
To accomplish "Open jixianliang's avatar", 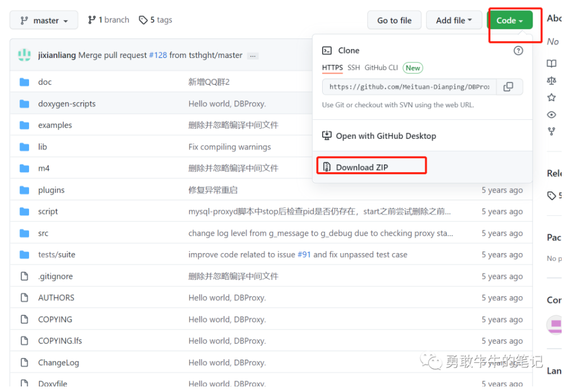I will (25, 55).
